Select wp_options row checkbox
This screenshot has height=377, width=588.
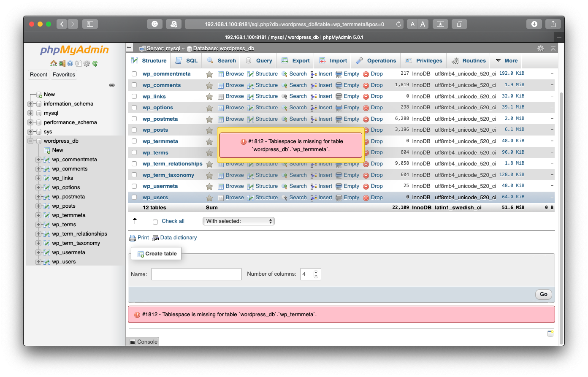(x=134, y=107)
